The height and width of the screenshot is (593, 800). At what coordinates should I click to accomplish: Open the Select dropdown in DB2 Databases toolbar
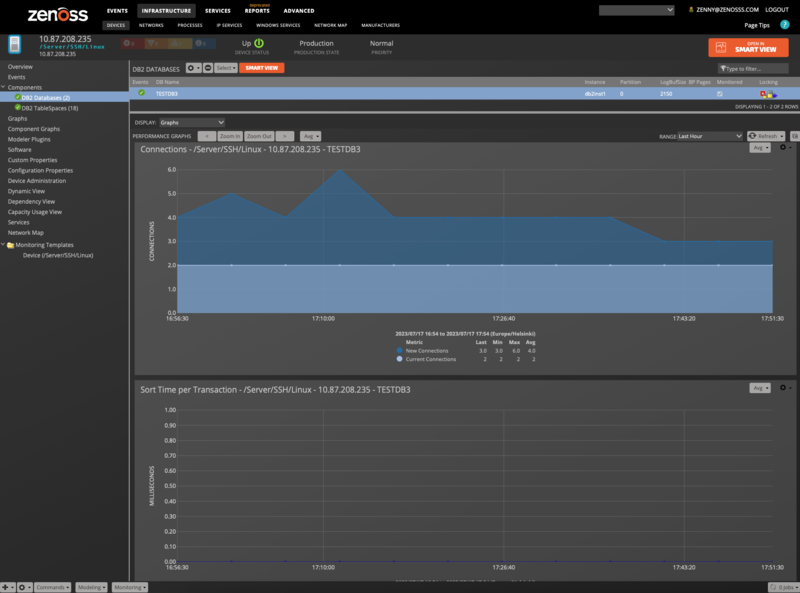coord(226,68)
